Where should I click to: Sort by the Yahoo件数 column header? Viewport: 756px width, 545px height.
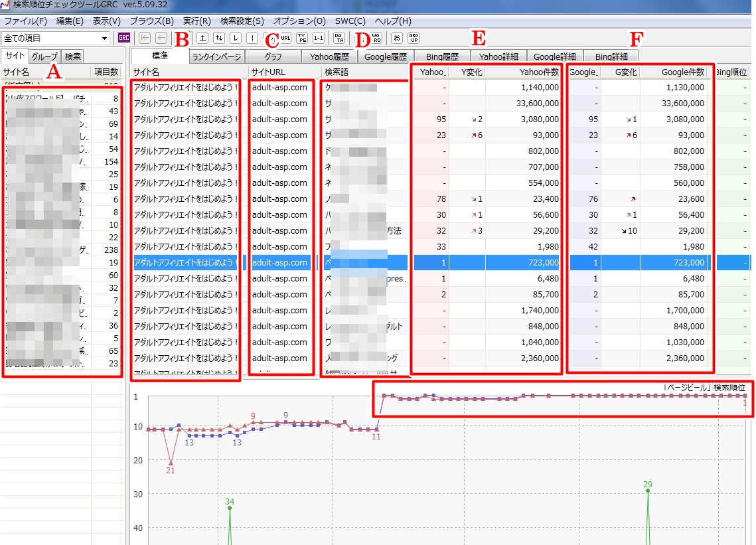point(524,72)
